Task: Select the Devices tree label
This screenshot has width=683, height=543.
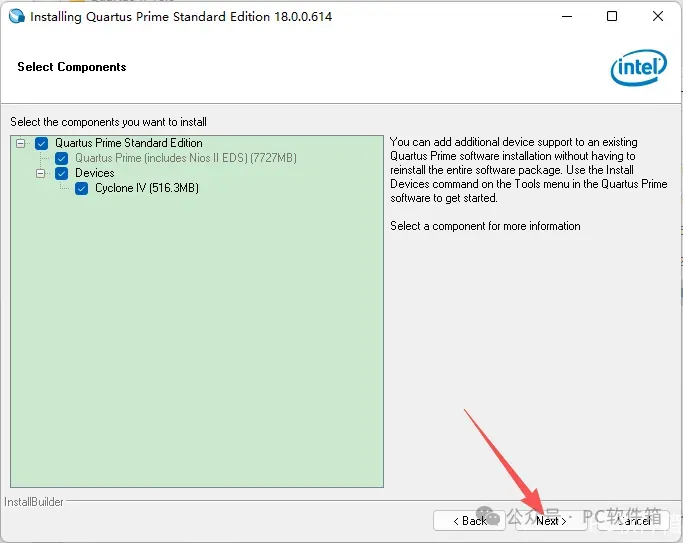Action: click(95, 173)
